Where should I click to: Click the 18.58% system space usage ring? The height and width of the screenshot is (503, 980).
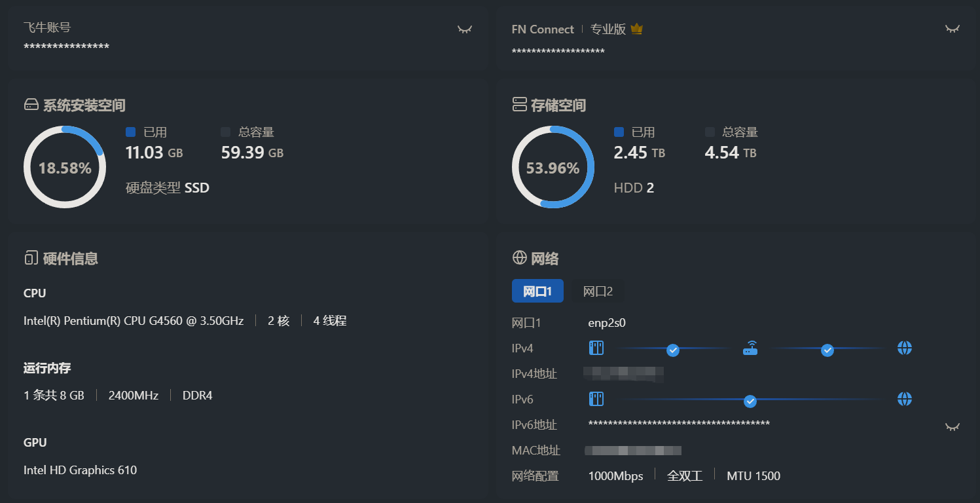[65, 168]
